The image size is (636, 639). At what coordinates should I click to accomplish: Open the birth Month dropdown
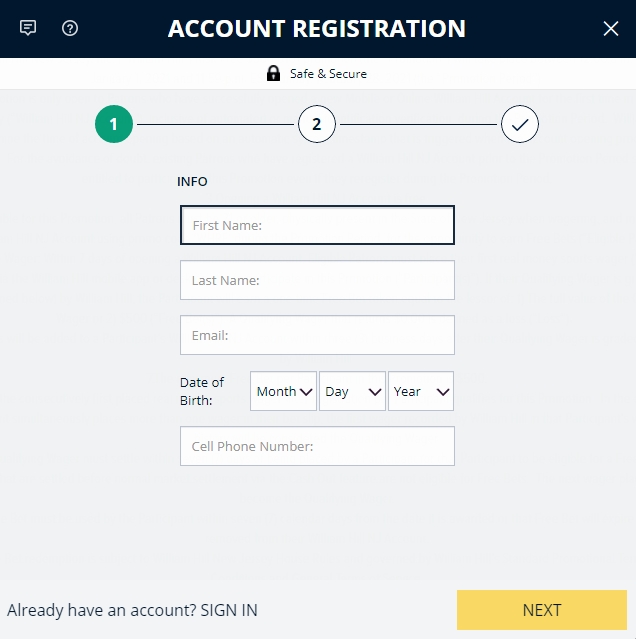[283, 391]
